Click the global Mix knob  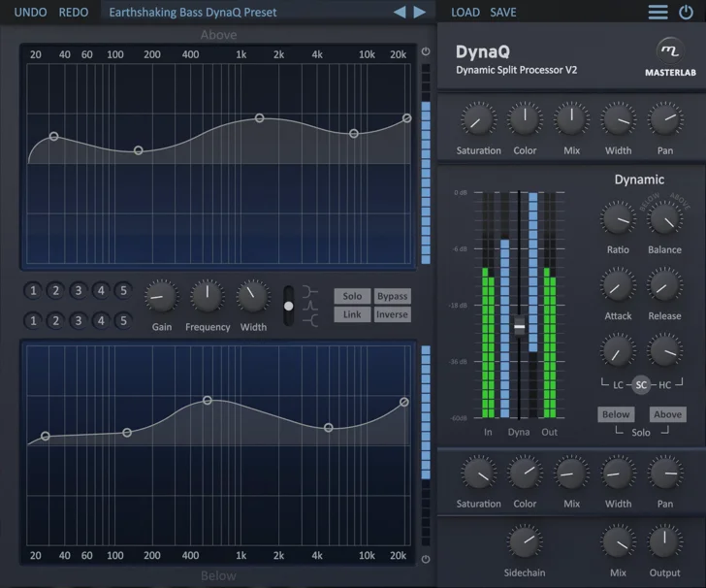pyautogui.click(x=618, y=542)
